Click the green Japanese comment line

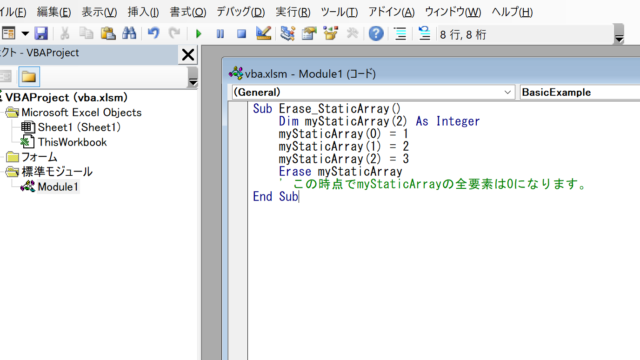pos(433,184)
